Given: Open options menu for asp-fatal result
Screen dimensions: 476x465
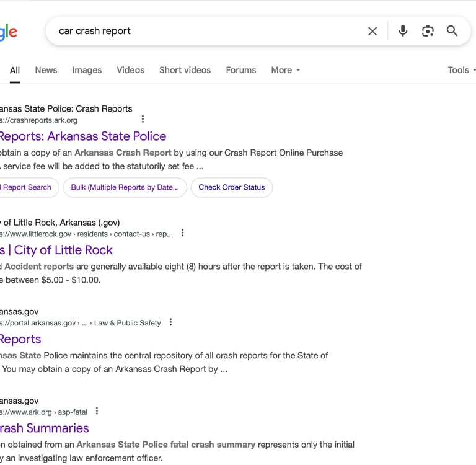Looking at the screenshot, I should pyautogui.click(x=97, y=411).
